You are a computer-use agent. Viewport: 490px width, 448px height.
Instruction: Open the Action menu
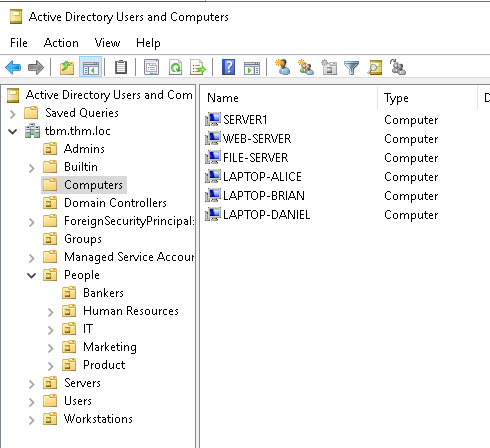coord(61,43)
